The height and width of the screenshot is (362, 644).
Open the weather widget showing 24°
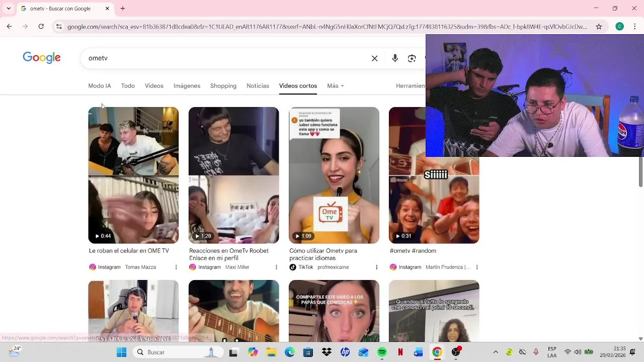coord(14,352)
